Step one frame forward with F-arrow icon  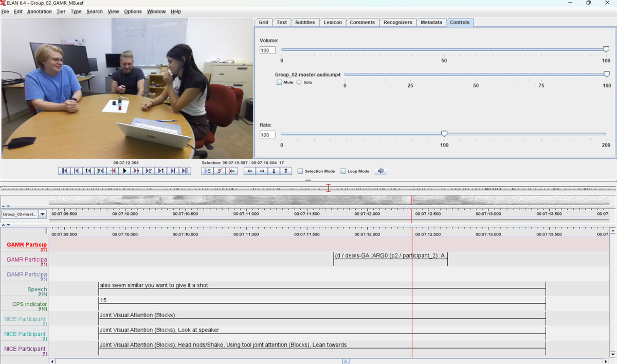point(149,171)
